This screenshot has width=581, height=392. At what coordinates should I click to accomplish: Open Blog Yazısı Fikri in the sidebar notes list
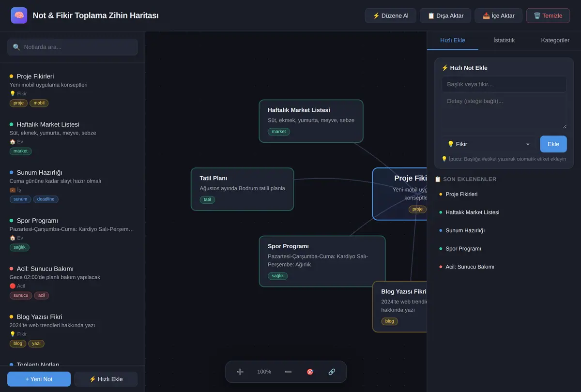72,330
